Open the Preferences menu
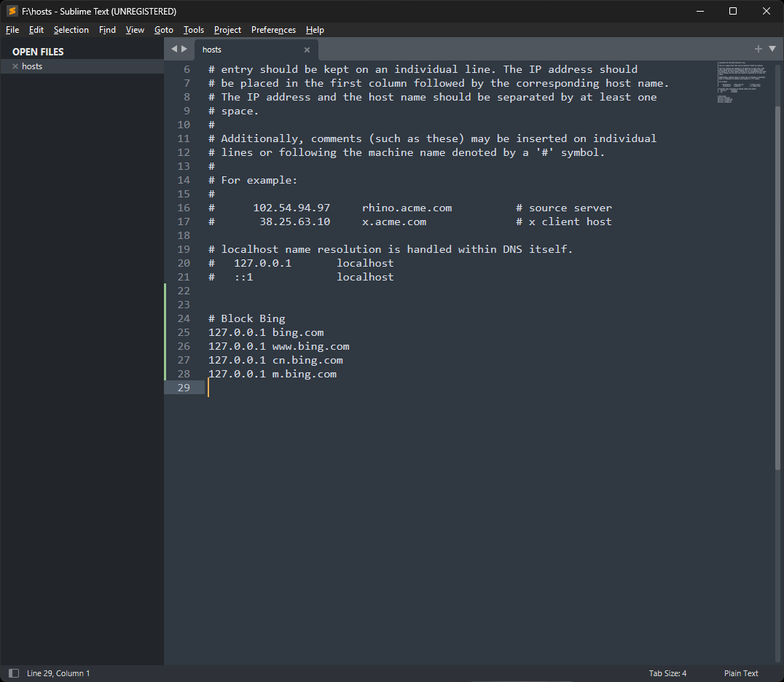 coord(273,30)
